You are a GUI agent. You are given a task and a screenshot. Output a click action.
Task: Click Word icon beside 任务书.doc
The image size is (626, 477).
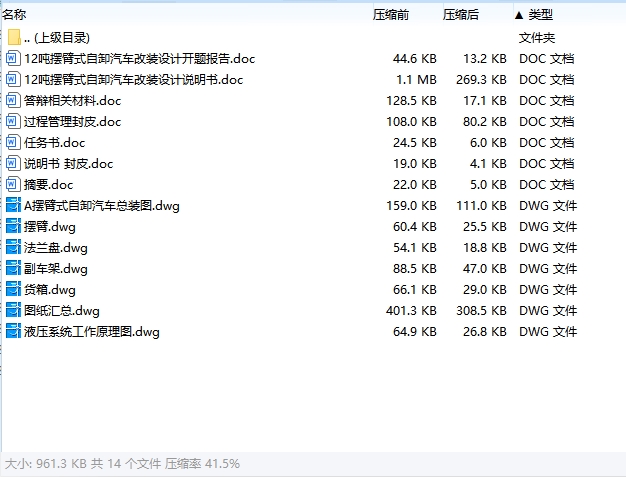(13, 143)
